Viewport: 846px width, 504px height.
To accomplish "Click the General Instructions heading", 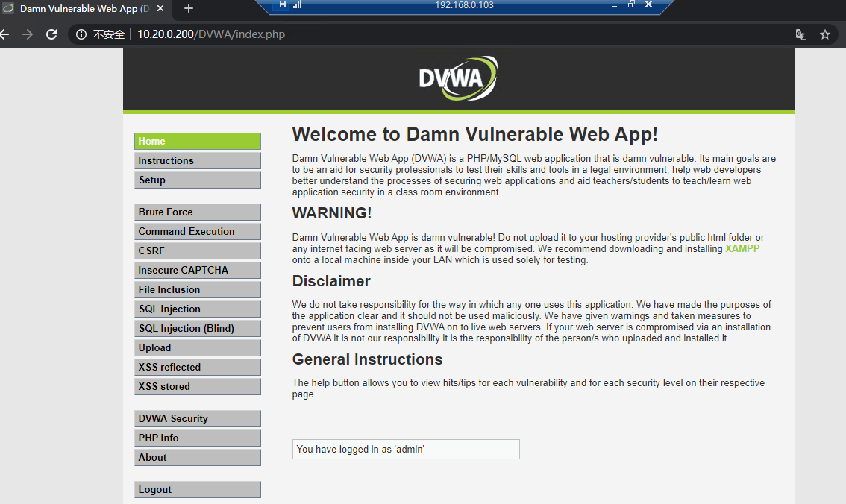I will coord(368,359).
